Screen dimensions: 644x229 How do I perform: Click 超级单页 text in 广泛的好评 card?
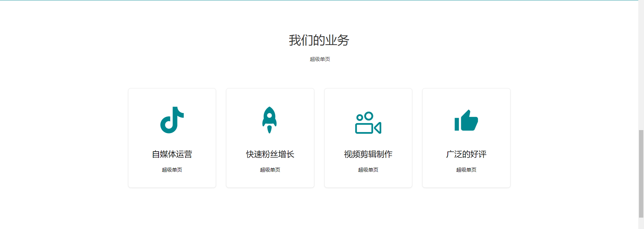click(x=466, y=170)
